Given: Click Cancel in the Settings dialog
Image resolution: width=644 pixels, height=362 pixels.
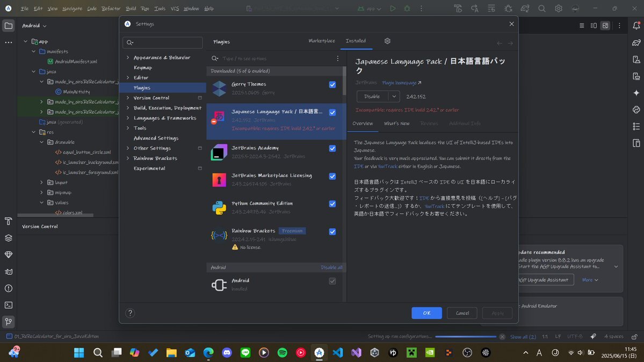Looking at the screenshot, I should (x=462, y=313).
